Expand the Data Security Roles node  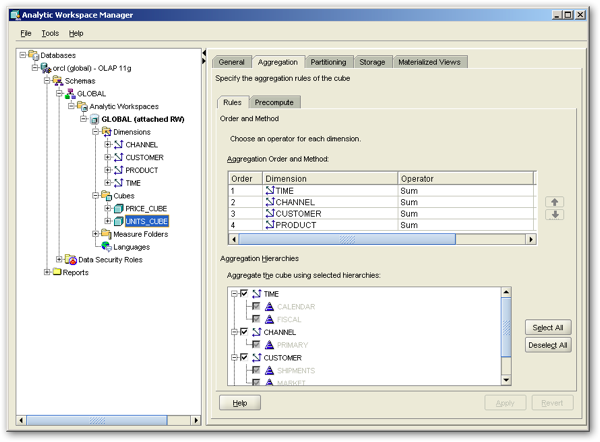(59, 259)
